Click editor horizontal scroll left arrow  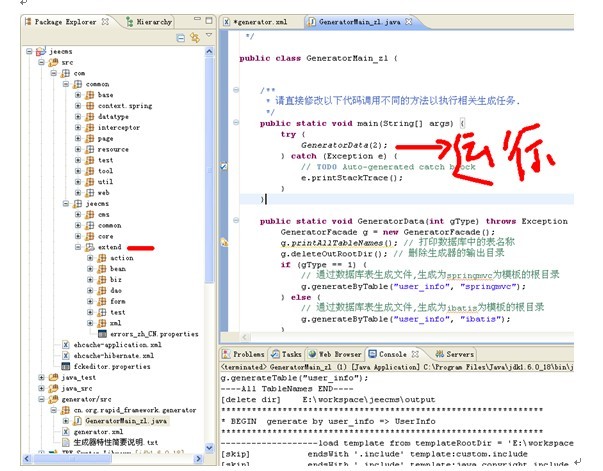click(x=245, y=337)
